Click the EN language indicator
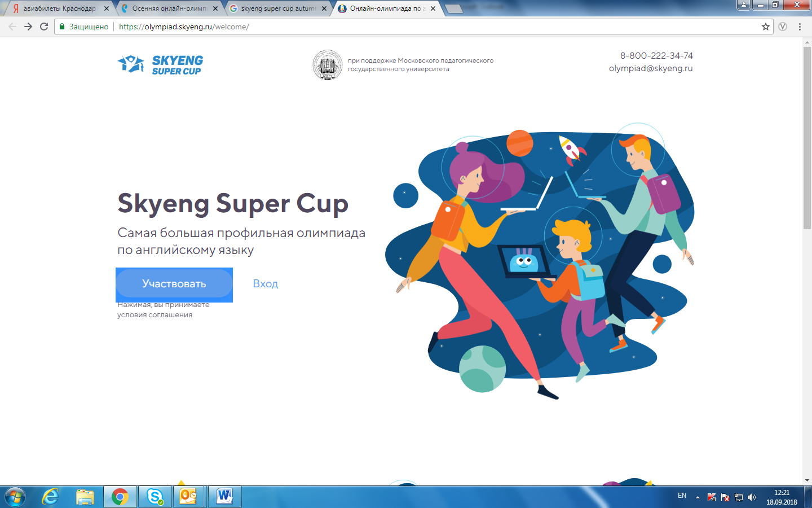Image resolution: width=812 pixels, height=508 pixels. pos(682,496)
